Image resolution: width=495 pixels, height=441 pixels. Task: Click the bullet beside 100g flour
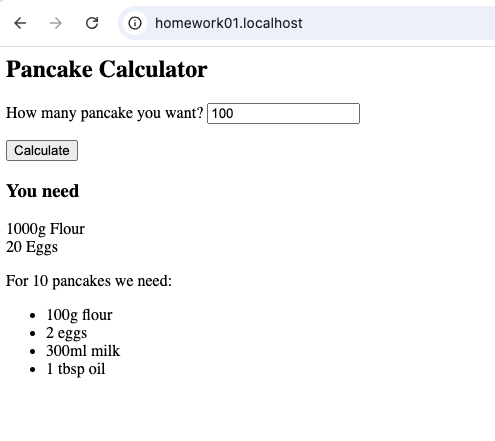pos(32,316)
